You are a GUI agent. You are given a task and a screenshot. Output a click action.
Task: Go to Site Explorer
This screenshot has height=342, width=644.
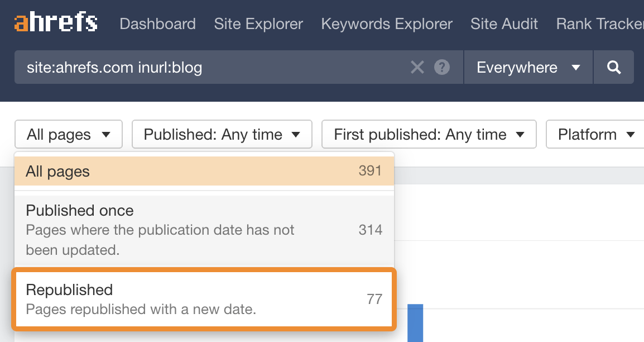click(258, 24)
